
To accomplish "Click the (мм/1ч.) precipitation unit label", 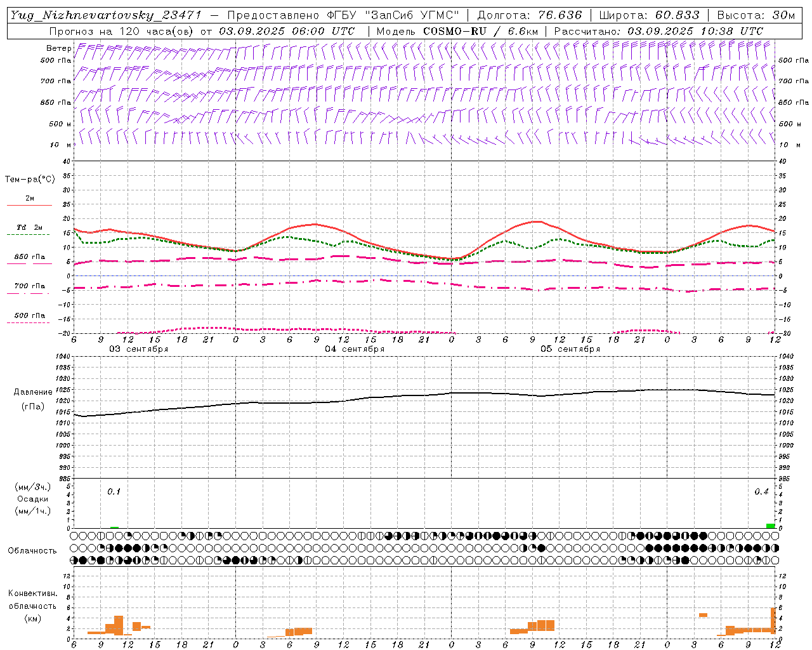I will pos(33,511).
